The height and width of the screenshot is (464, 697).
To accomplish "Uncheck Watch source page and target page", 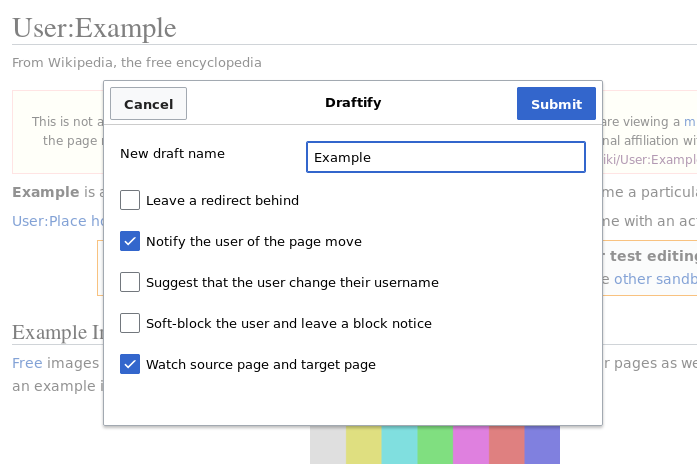I will (130, 364).
